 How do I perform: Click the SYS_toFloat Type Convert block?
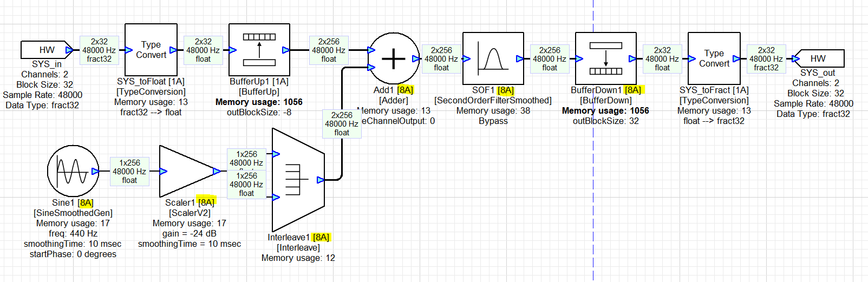coord(151,50)
